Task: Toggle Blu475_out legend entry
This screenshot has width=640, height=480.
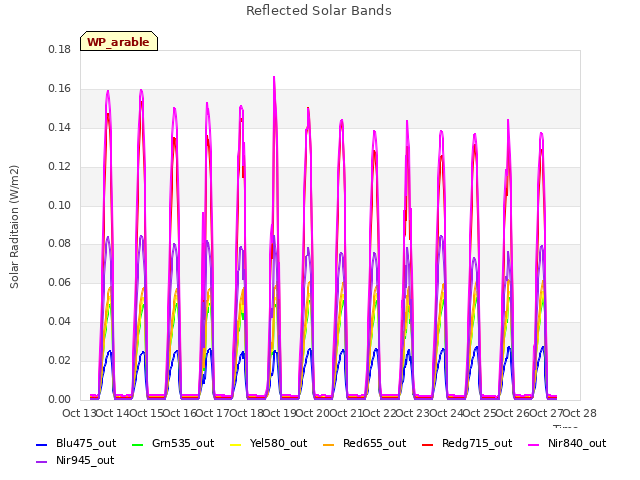Action: click(x=76, y=444)
